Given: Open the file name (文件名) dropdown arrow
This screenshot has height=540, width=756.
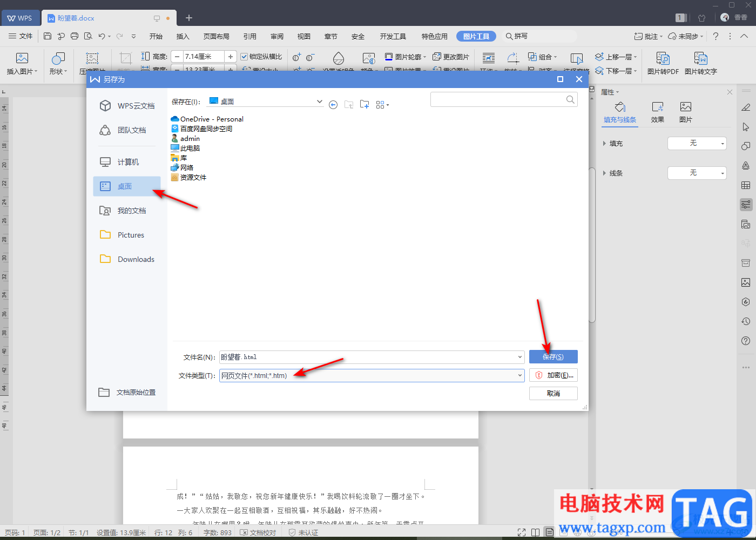Looking at the screenshot, I should (x=520, y=357).
